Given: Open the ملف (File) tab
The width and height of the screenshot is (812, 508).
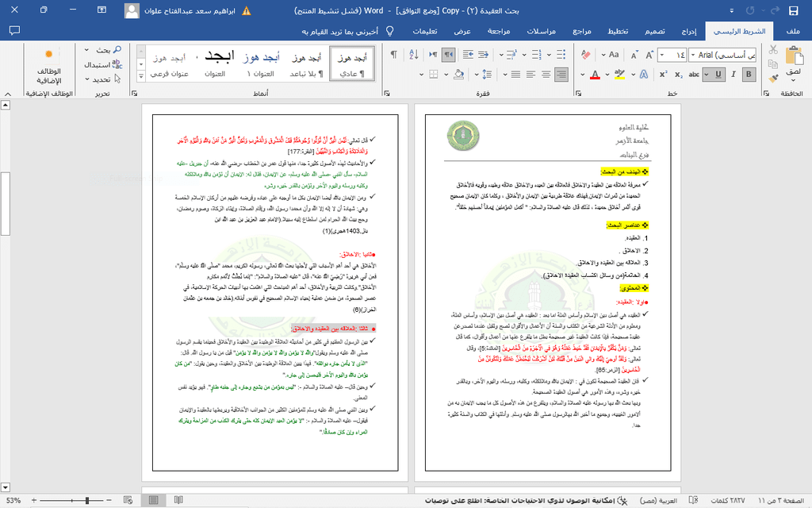Looking at the screenshot, I should [x=792, y=31].
